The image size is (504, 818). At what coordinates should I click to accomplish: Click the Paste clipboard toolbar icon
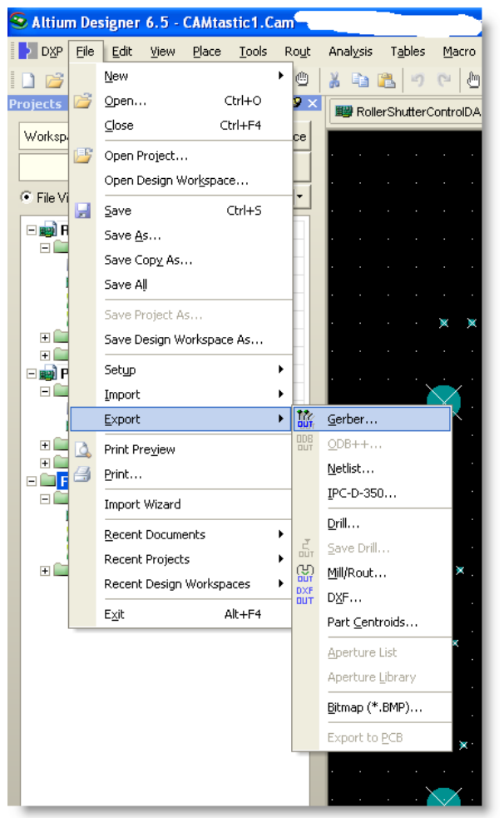point(386,80)
